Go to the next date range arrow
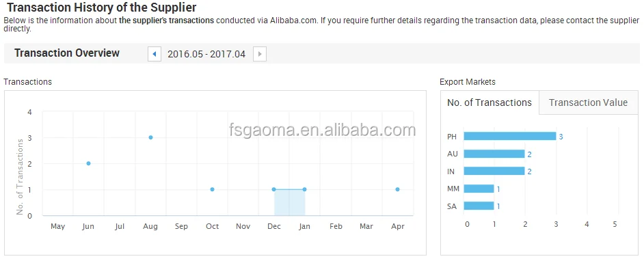 260,54
